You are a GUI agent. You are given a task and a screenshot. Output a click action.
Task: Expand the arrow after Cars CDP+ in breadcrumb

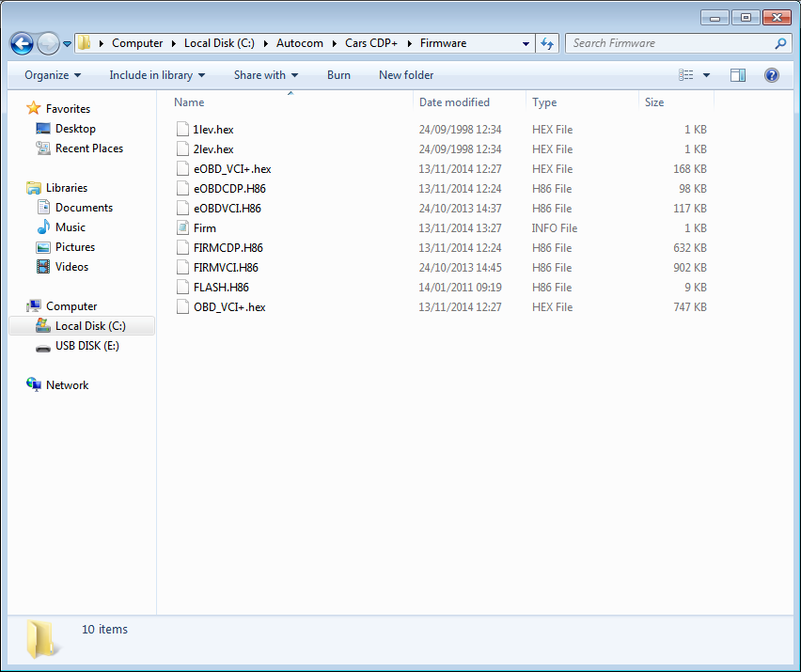(409, 44)
